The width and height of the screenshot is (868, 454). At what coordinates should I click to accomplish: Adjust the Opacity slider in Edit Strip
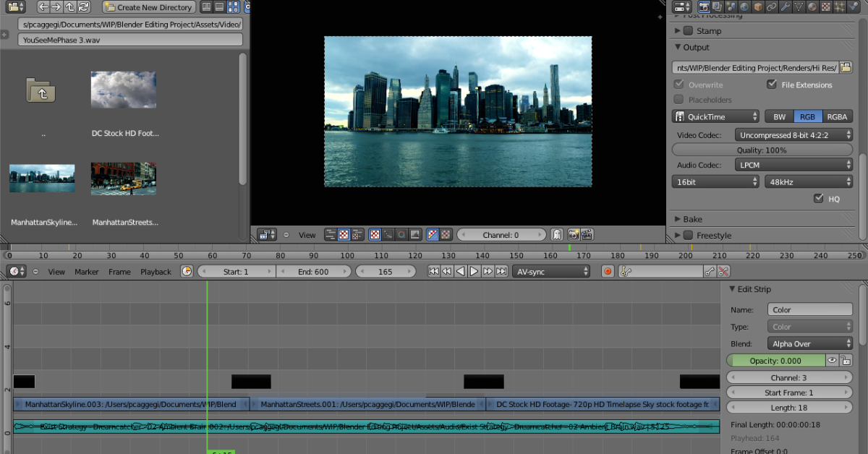[x=775, y=361]
